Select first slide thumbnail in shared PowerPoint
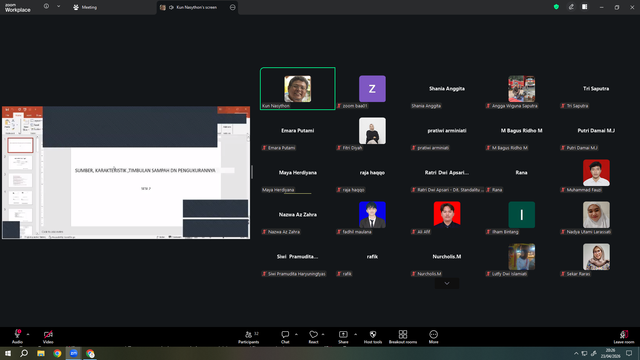Screen dimensions: 640x360 point(20,145)
